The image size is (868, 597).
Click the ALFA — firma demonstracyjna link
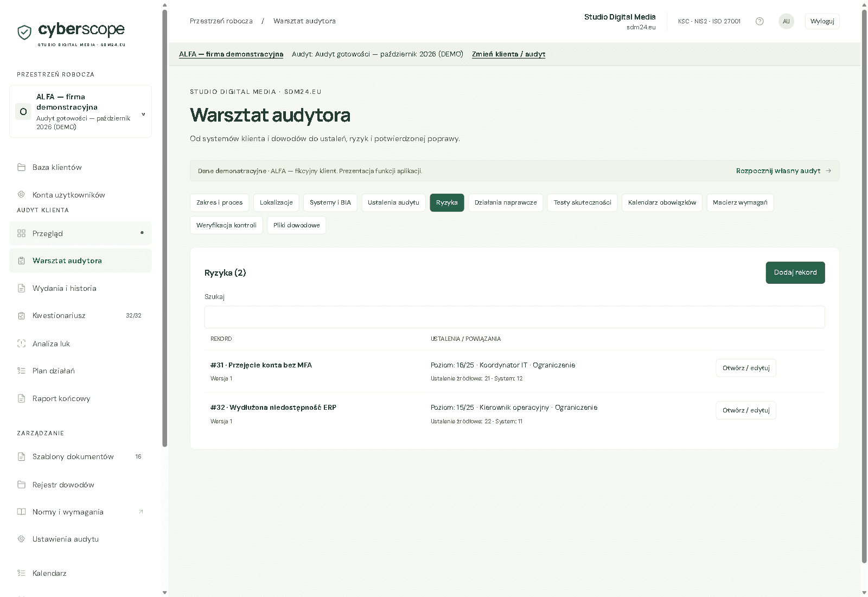pos(231,54)
